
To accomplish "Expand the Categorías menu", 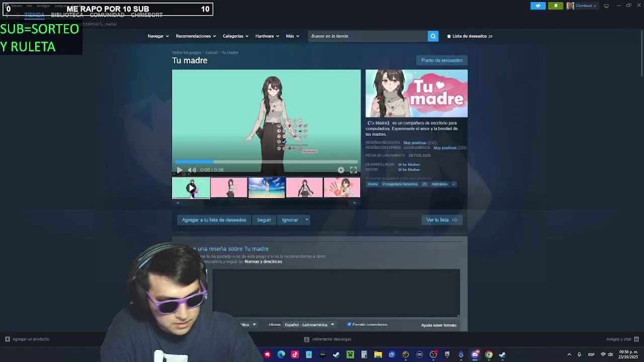I will pos(235,36).
